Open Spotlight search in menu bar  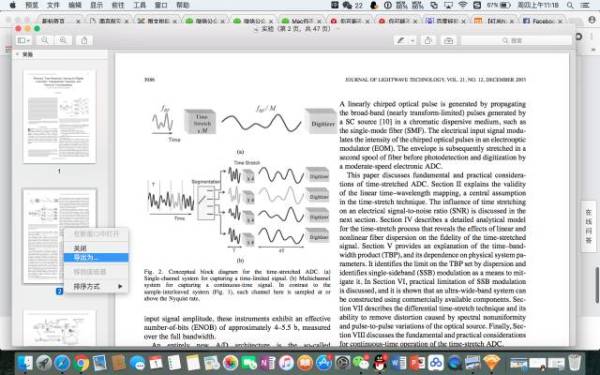pos(570,5)
